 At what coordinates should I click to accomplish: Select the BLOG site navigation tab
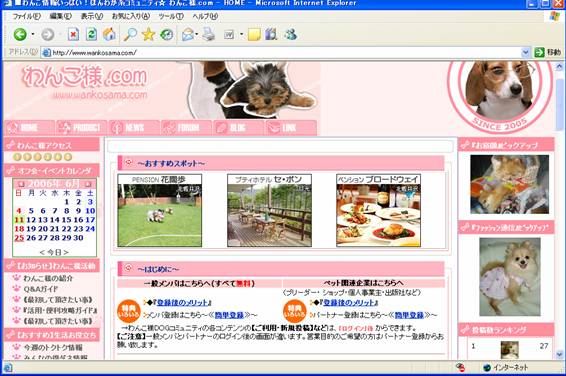point(239,128)
